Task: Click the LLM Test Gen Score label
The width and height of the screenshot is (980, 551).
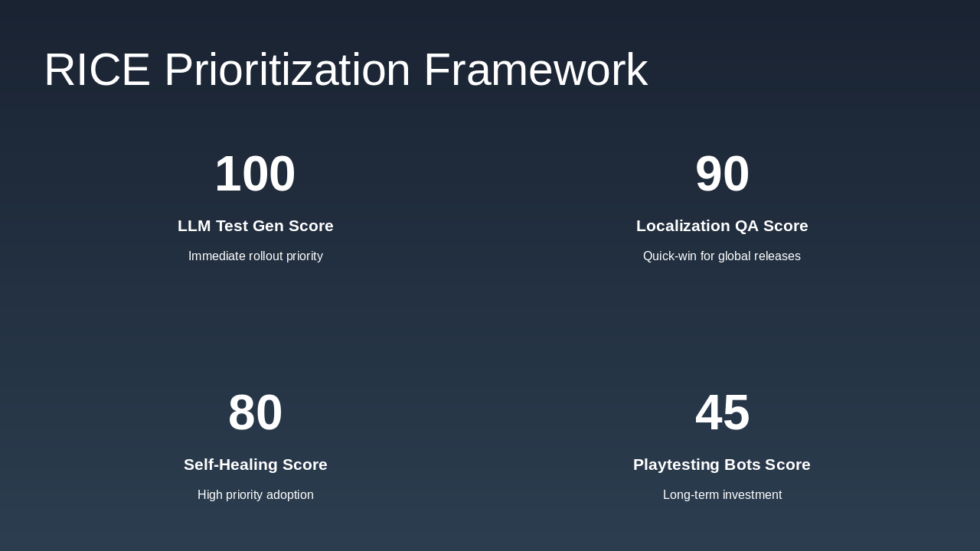Action: click(x=255, y=226)
